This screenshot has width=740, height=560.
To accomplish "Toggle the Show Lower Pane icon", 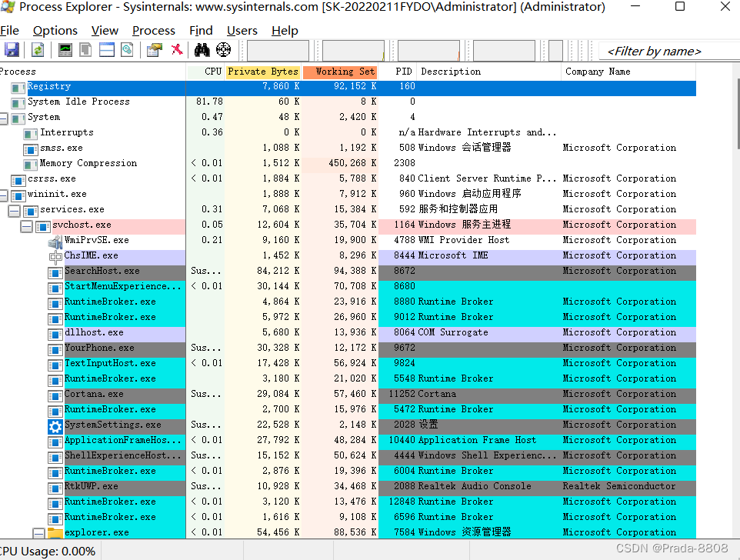I will click(107, 49).
